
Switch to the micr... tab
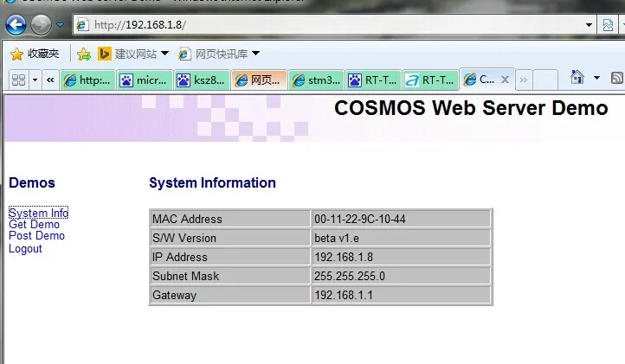point(145,80)
